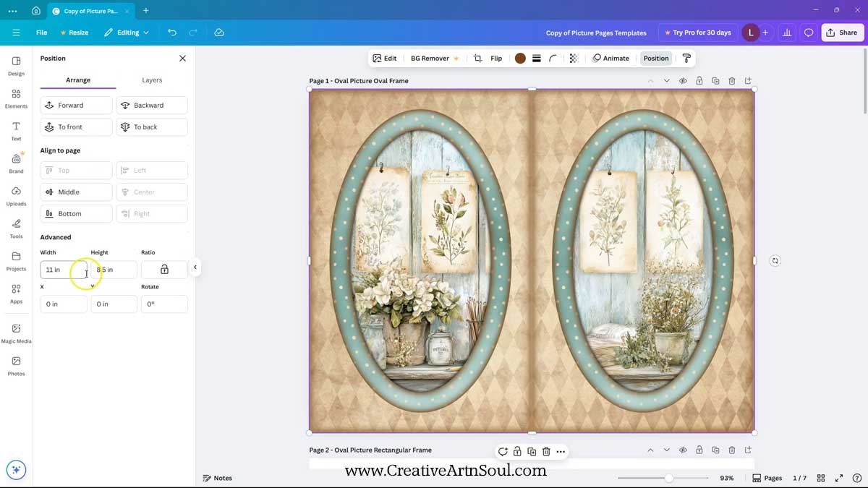This screenshot has width=868, height=488.
Task: Open the browser window menu dots
Action: tap(12, 11)
